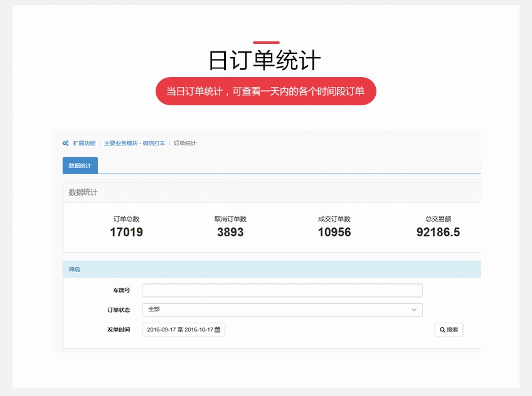The image size is (532, 396).
Task: Go to 主要业务模块 - 微信打车 breadcrumb link
Action: (134, 143)
